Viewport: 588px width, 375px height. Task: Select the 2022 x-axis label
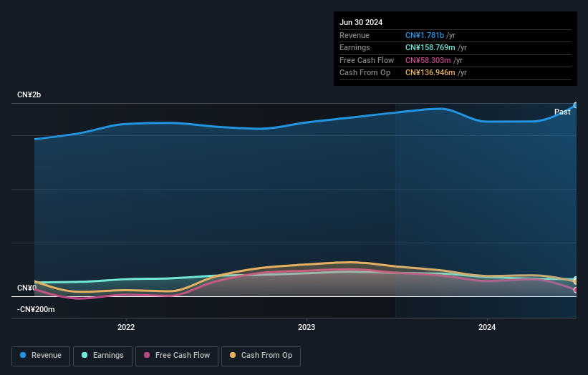[126, 327]
